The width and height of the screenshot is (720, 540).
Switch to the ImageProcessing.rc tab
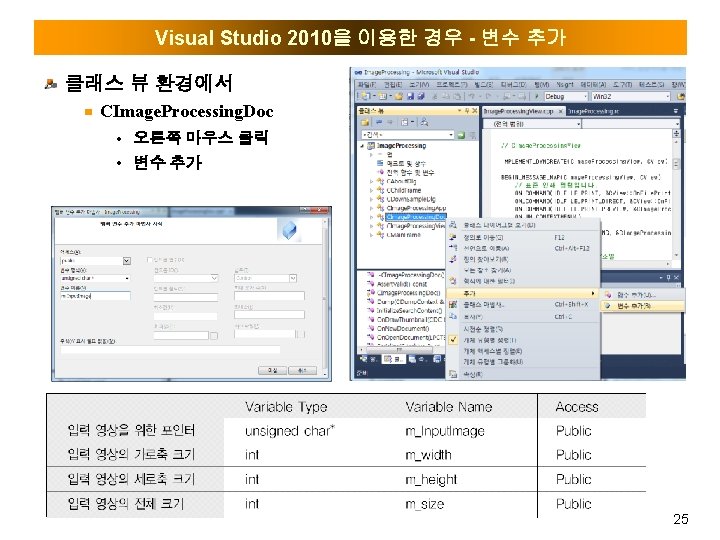tap(593, 111)
